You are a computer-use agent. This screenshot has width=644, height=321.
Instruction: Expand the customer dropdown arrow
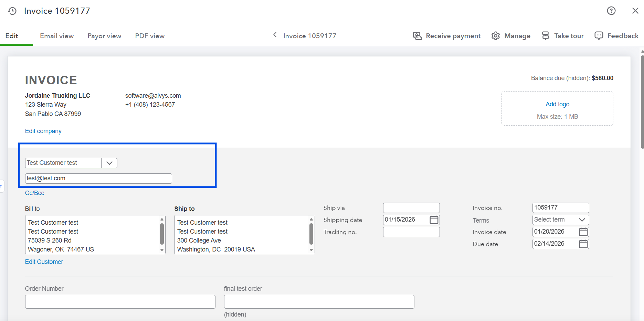coord(109,163)
